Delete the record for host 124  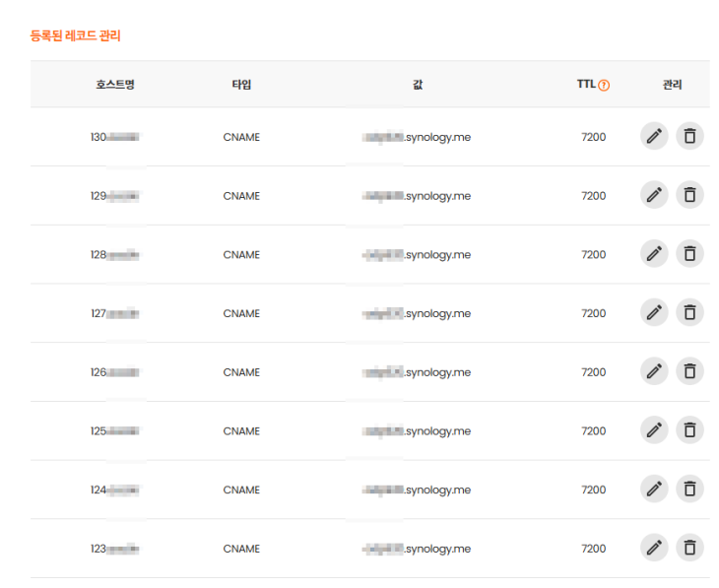click(x=689, y=489)
